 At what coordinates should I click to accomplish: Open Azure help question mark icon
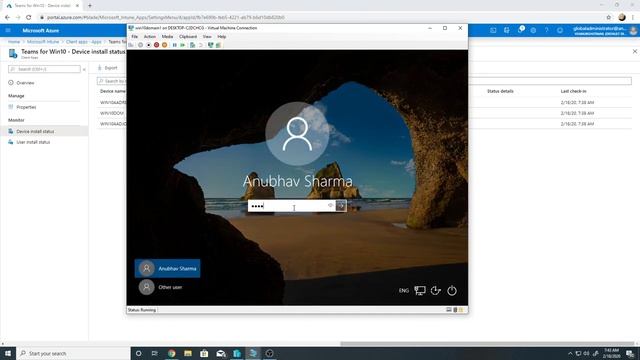pos(547,30)
